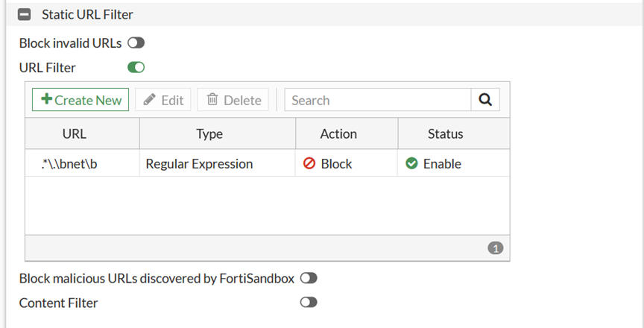
Task: Click the red Block action icon
Action: pos(309,163)
